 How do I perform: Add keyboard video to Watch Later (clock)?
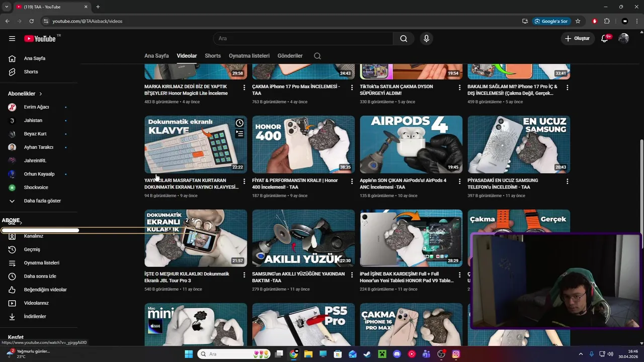coord(239,123)
